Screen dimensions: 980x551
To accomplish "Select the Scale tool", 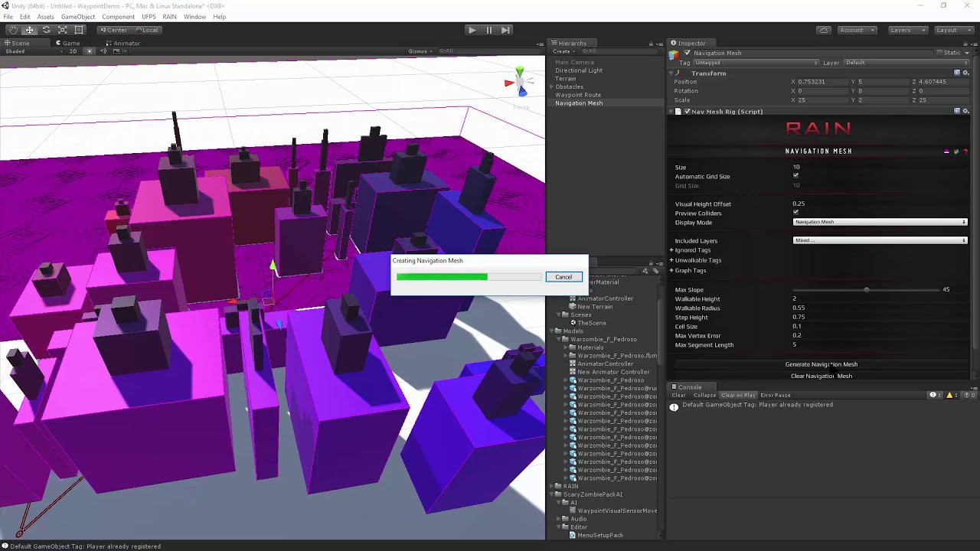I will click(x=63, y=30).
